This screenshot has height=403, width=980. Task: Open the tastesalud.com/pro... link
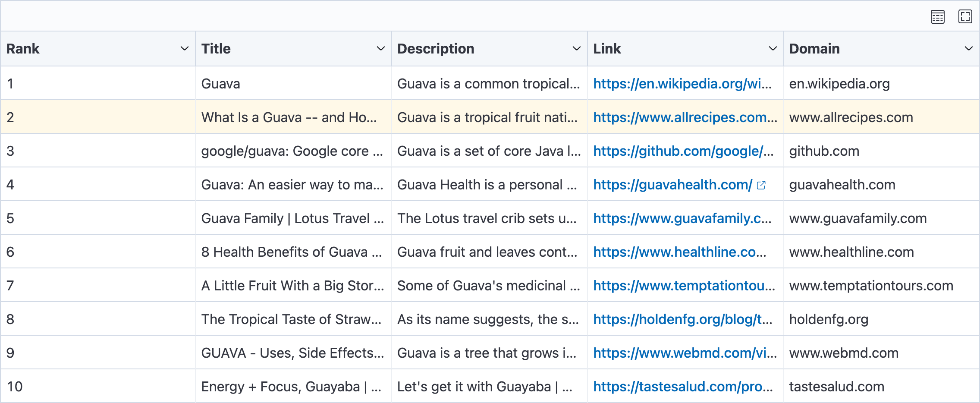683,387
